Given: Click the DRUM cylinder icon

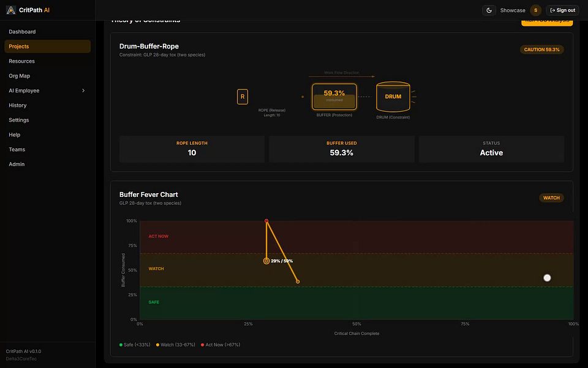Looking at the screenshot, I should pos(393,97).
